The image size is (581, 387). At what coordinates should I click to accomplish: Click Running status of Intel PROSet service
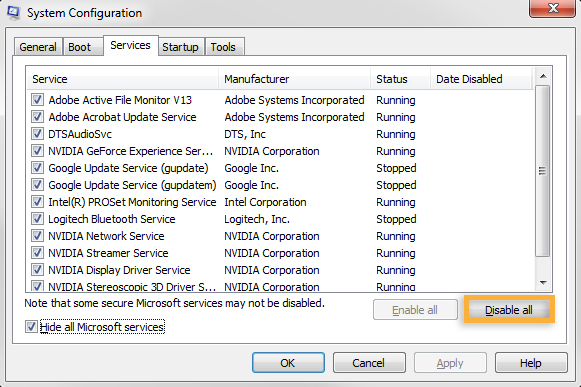point(396,202)
